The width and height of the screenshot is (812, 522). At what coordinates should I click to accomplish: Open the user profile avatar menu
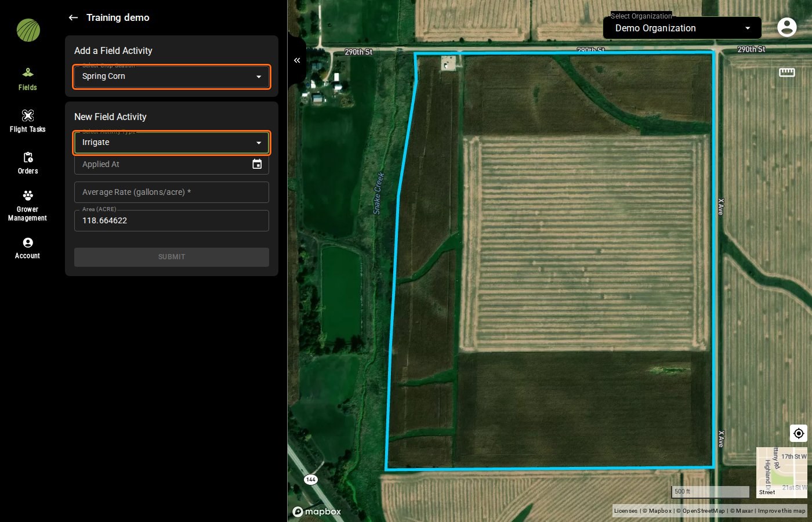tap(787, 27)
